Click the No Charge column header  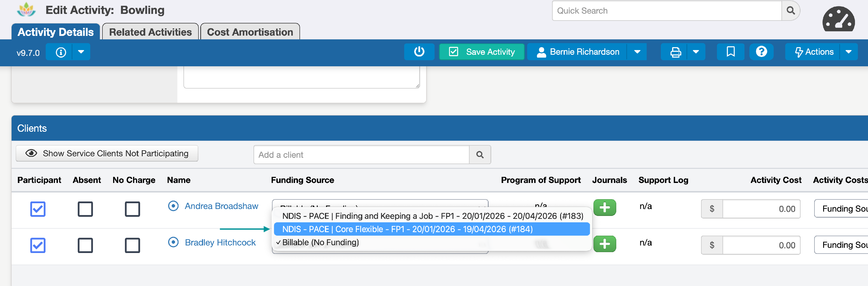click(134, 180)
